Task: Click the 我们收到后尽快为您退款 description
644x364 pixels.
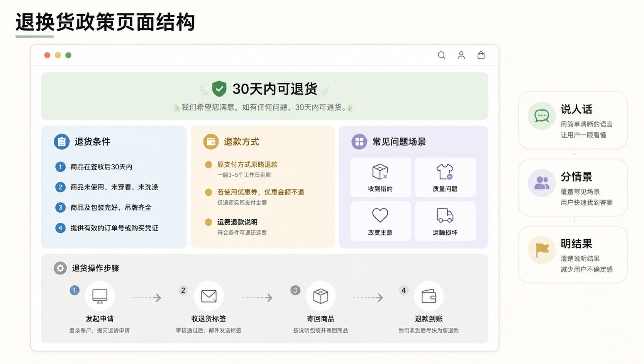Action: click(x=429, y=330)
